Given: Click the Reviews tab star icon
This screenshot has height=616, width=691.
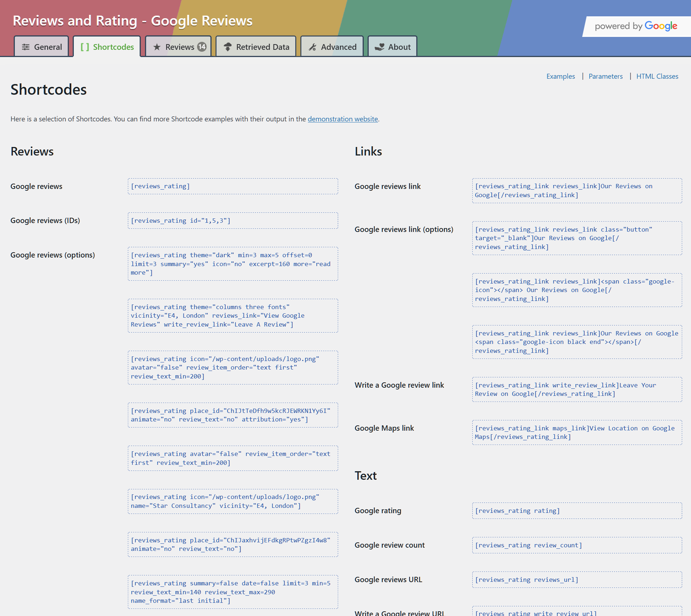Looking at the screenshot, I should coord(157,47).
